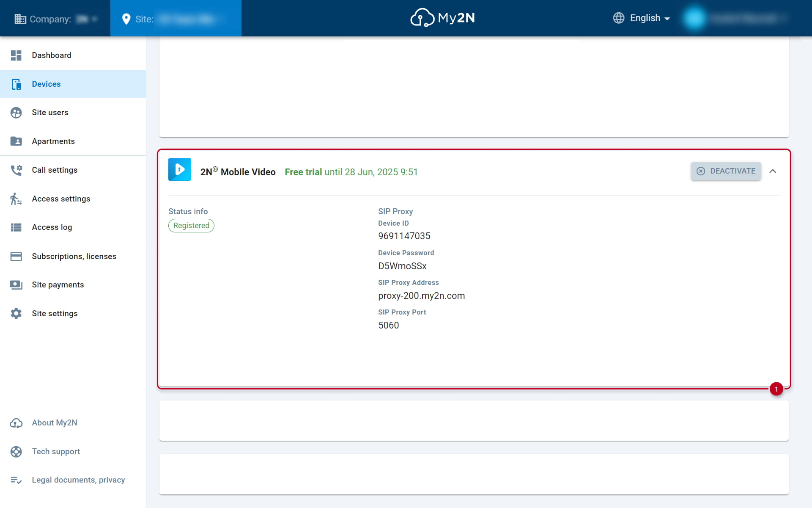The height and width of the screenshot is (508, 812).
Task: Open About My2N link
Action: pyautogui.click(x=73, y=423)
